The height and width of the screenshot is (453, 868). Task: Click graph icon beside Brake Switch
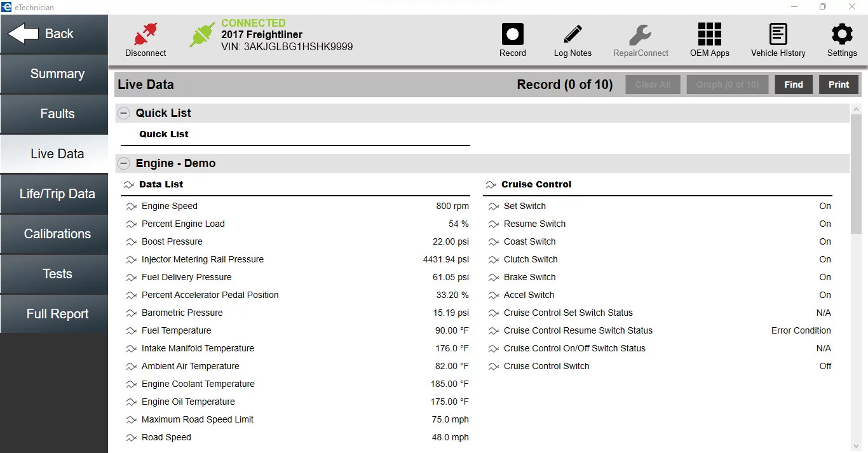tap(493, 278)
